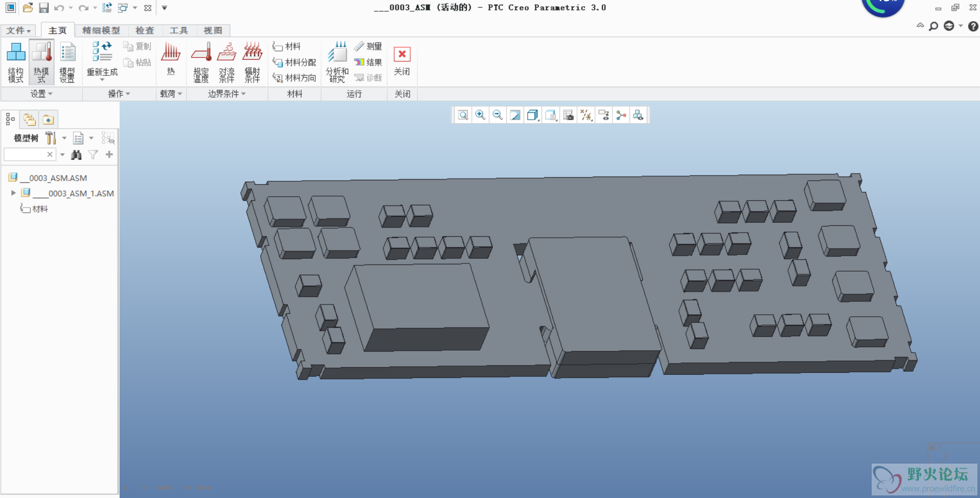Select the Folder Browser navigator tab

click(x=29, y=119)
